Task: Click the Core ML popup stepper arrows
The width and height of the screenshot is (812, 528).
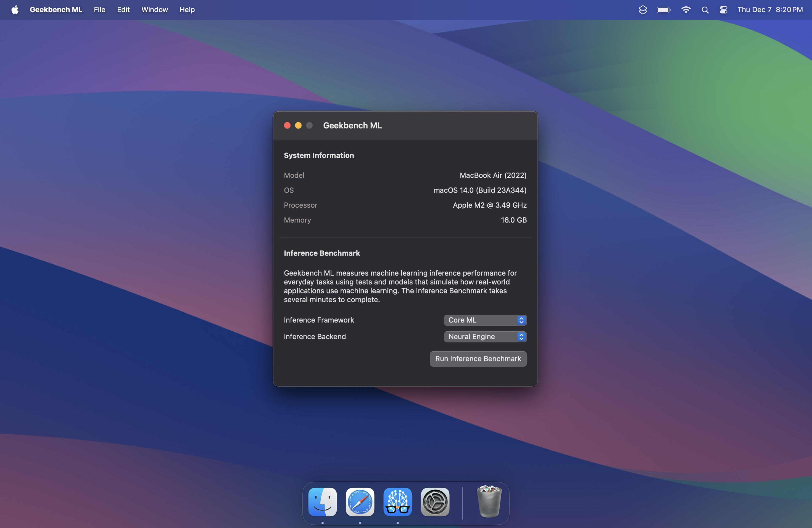Action: [x=521, y=320]
